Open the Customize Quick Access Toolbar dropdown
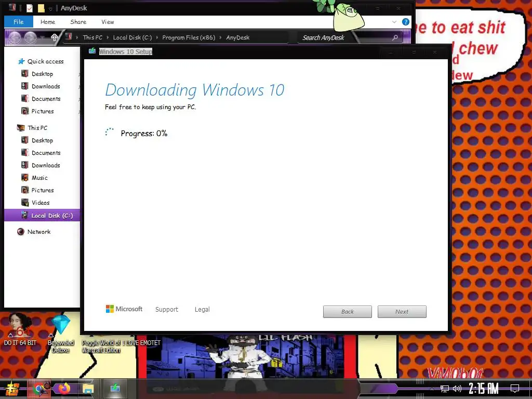 click(50, 8)
